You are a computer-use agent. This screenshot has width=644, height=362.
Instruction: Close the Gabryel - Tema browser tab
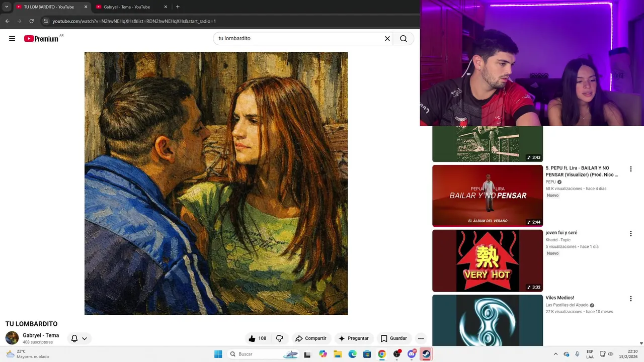(x=166, y=7)
